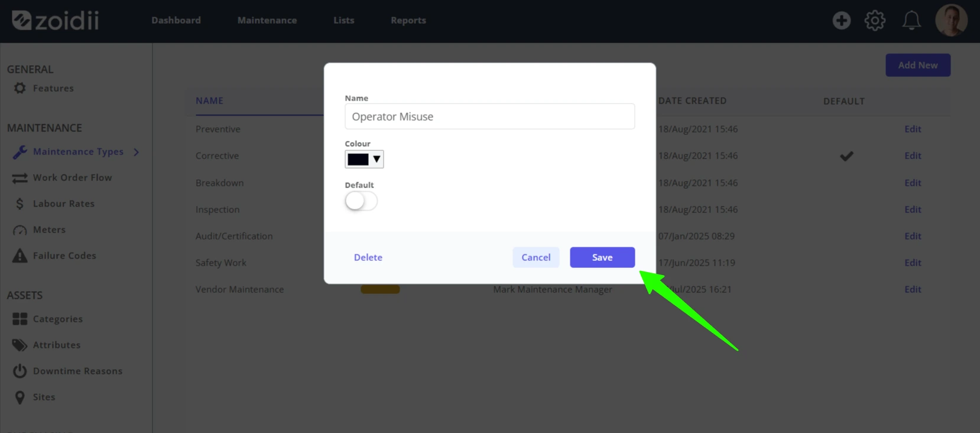Open the Reports menu
The width and height of the screenshot is (980, 433).
[408, 20]
